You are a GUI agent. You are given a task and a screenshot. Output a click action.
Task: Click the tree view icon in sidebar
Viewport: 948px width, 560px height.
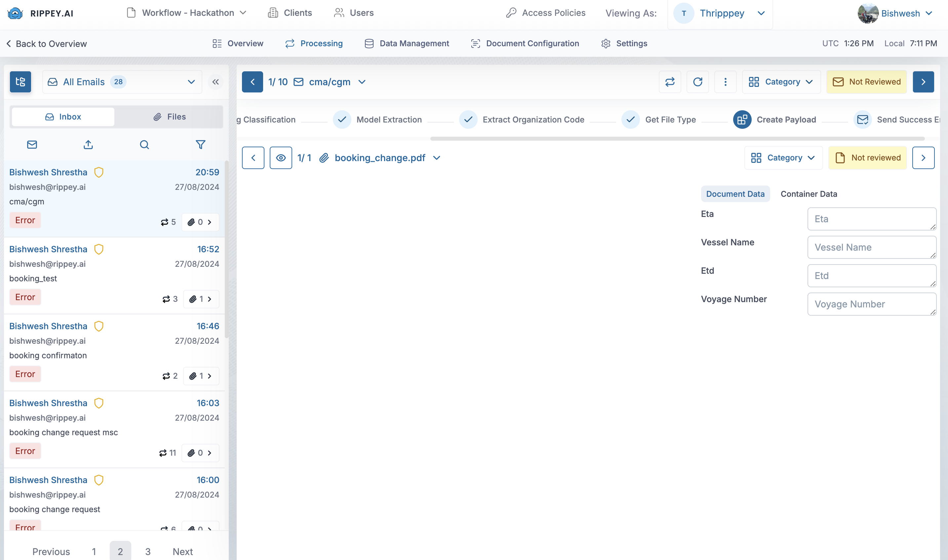20,82
